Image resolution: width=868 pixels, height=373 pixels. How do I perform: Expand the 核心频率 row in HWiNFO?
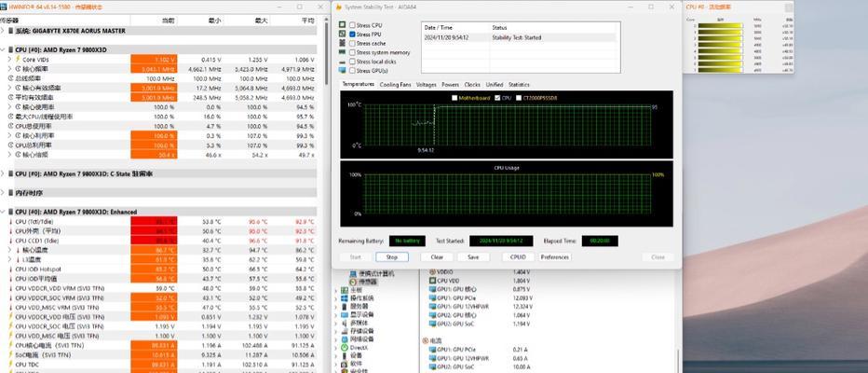click(x=9, y=69)
